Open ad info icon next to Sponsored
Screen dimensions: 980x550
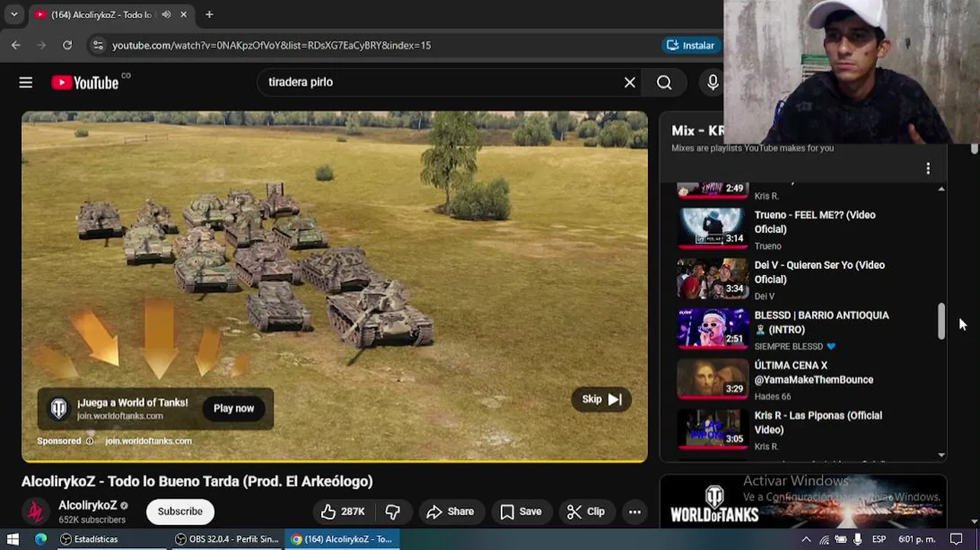(89, 441)
